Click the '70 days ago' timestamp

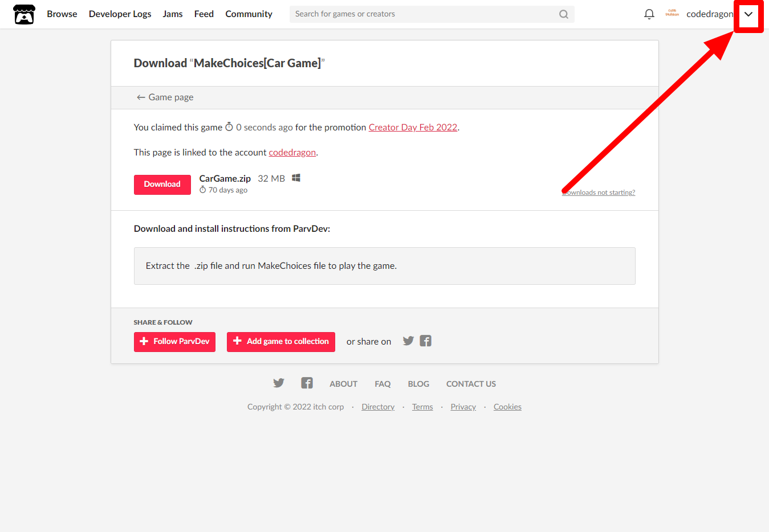(x=228, y=190)
